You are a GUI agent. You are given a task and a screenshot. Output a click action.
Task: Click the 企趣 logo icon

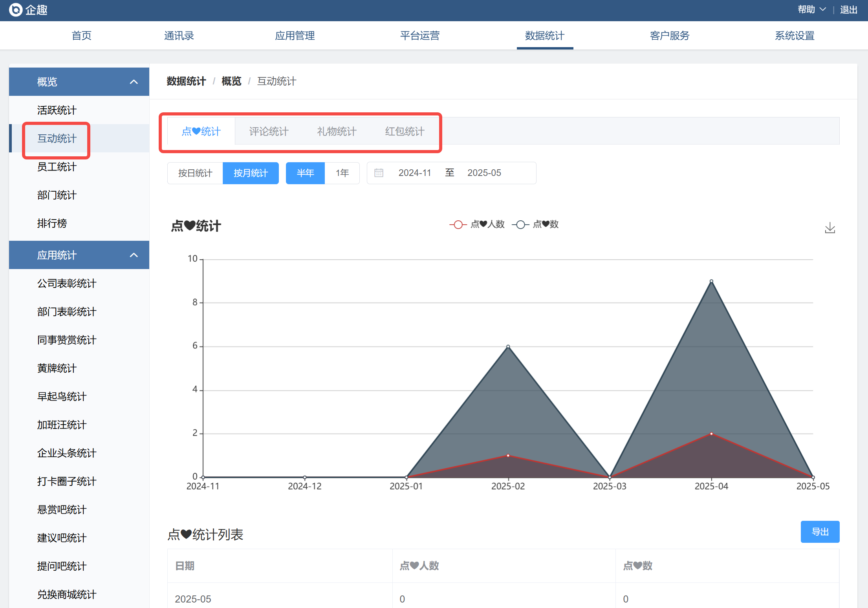pyautogui.click(x=16, y=10)
